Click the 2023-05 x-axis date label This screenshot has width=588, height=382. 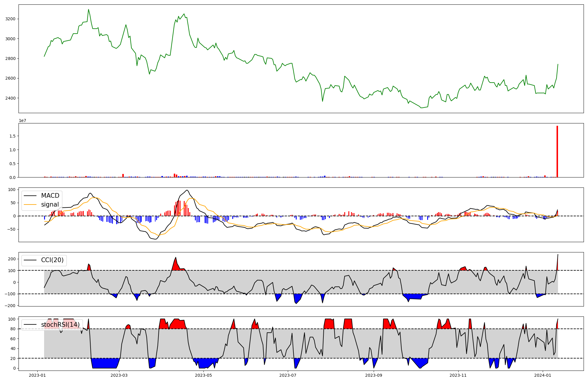[x=203, y=375]
